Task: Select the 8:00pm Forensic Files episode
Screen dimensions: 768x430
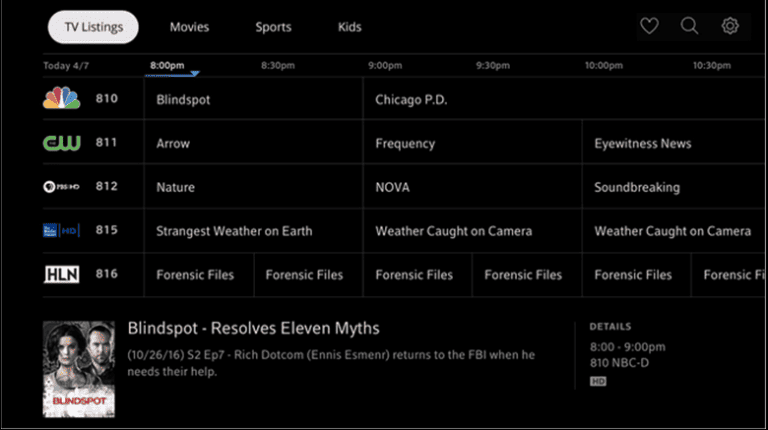Action: click(x=199, y=275)
